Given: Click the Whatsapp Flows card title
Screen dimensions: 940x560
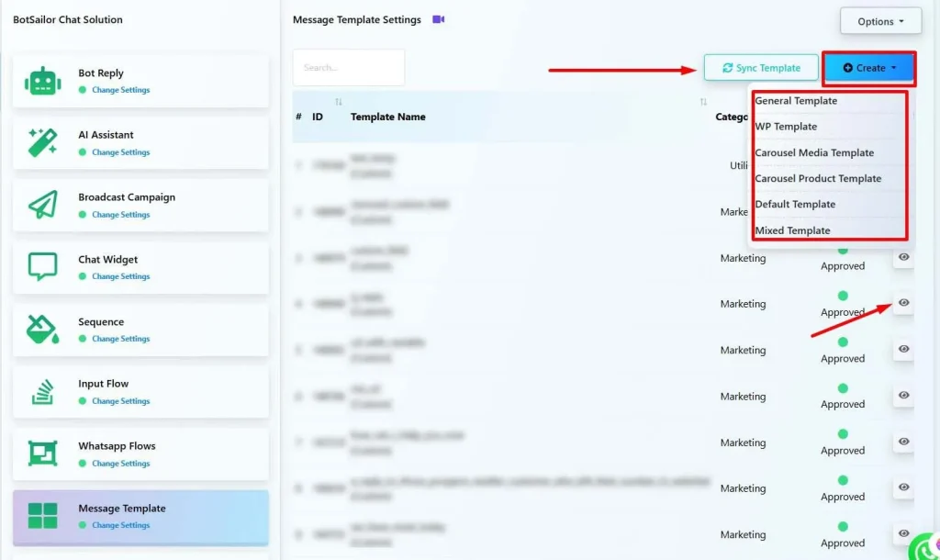Looking at the screenshot, I should click(x=117, y=446).
